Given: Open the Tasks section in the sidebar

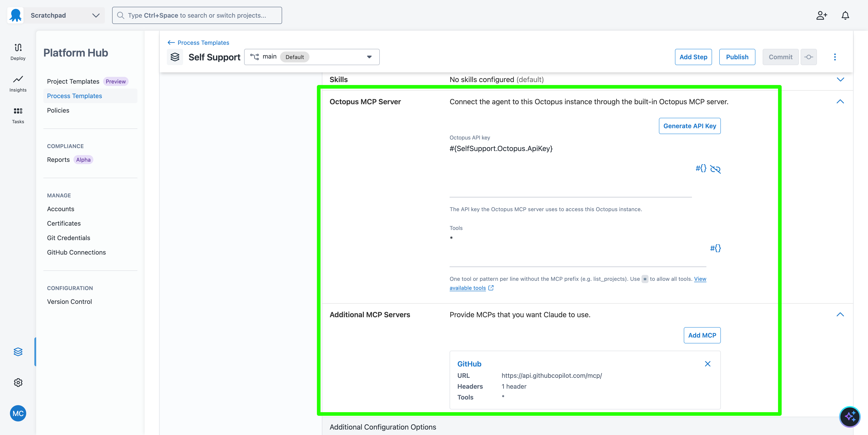Looking at the screenshot, I should click(18, 115).
